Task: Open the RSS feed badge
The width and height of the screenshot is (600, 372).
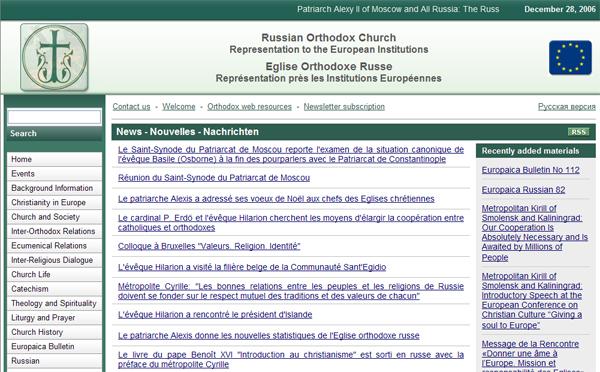Action: coord(578,132)
